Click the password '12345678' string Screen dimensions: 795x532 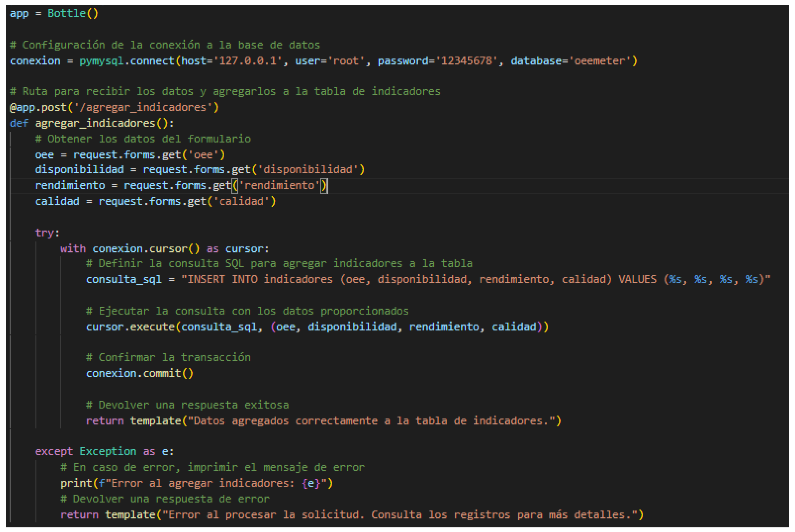[x=467, y=61]
